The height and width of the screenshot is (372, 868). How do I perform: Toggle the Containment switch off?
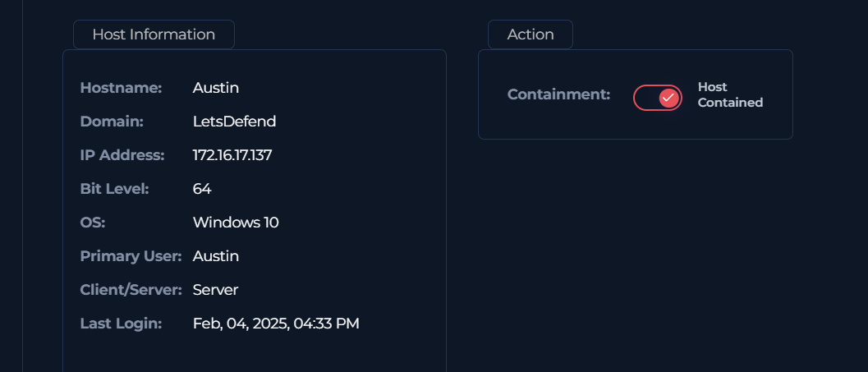(658, 98)
